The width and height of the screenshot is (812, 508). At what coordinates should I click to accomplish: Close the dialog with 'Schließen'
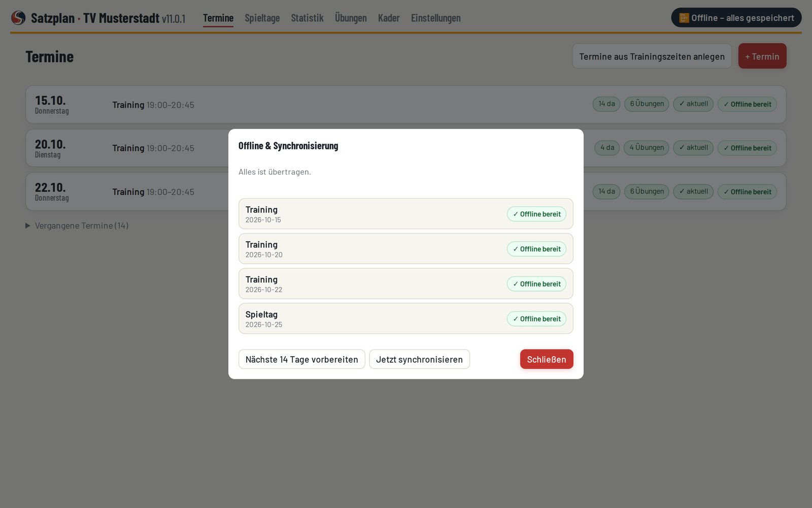(547, 359)
